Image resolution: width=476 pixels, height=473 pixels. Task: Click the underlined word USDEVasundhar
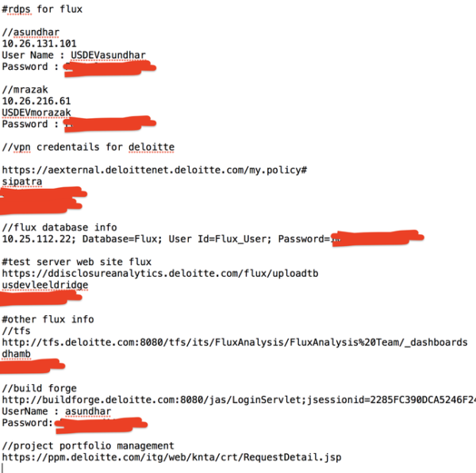[108, 56]
